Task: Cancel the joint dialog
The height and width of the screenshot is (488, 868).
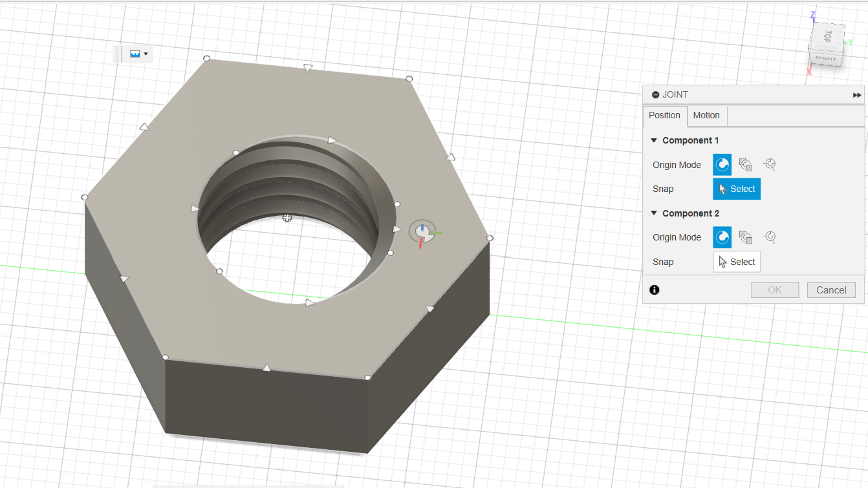Action: click(x=831, y=290)
